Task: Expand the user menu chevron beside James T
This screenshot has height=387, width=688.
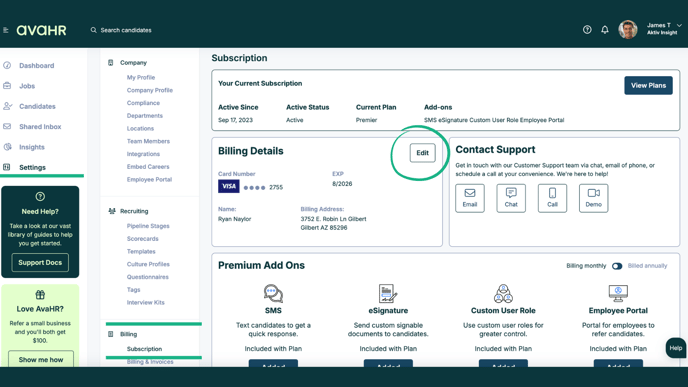Action: [x=679, y=25]
